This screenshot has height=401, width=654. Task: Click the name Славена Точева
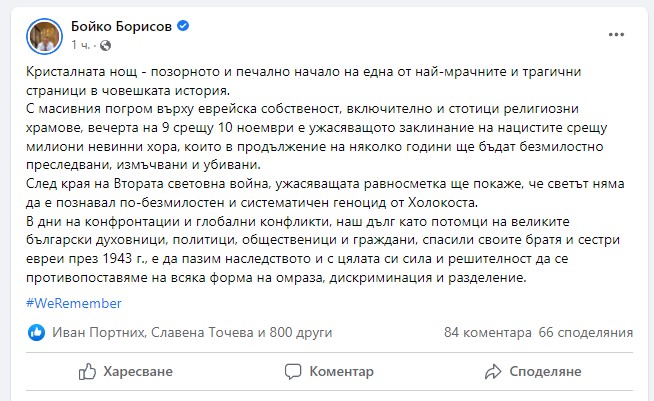pyautogui.click(x=179, y=331)
